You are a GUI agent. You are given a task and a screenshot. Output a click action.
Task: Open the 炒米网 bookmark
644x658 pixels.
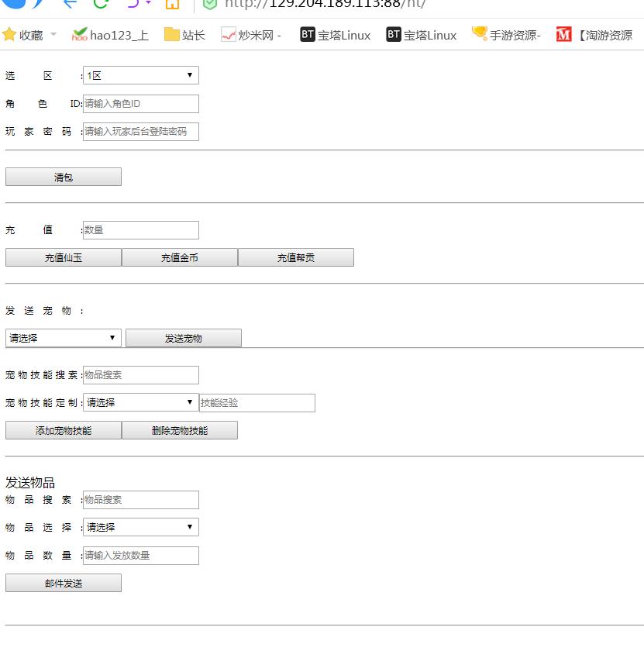(250, 35)
